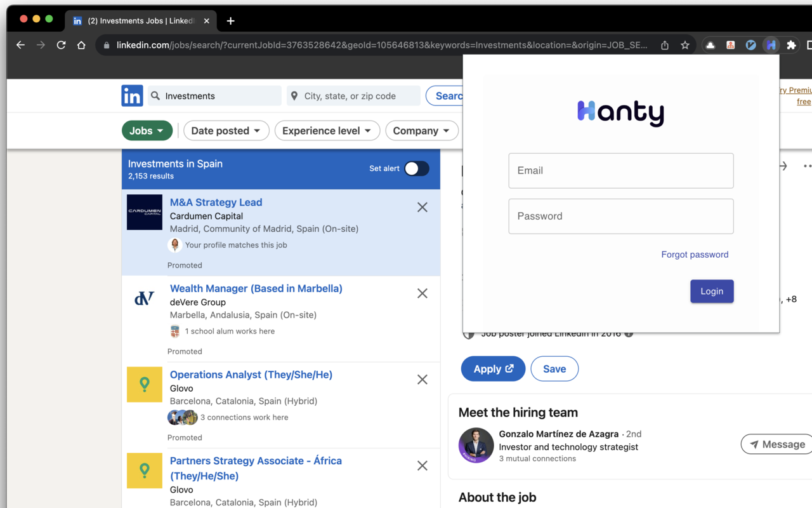Dismiss the Wealth Manager job listing
Image resolution: width=812 pixels, height=508 pixels.
(422, 293)
